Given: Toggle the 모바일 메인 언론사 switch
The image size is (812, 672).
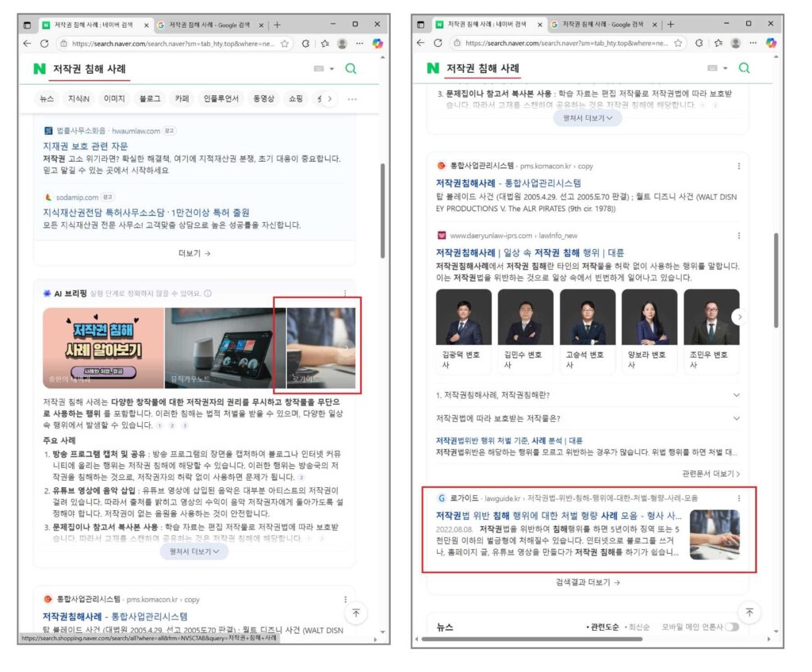Looking at the screenshot, I should pos(732,627).
